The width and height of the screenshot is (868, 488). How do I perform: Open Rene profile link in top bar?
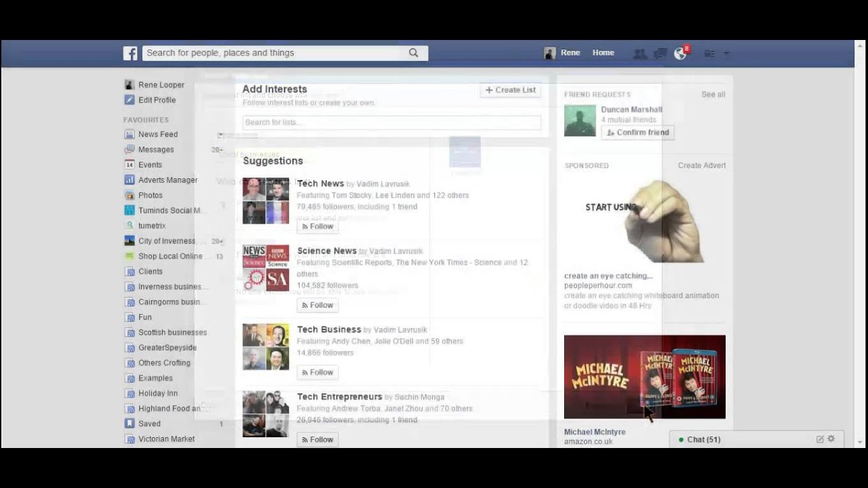[570, 53]
